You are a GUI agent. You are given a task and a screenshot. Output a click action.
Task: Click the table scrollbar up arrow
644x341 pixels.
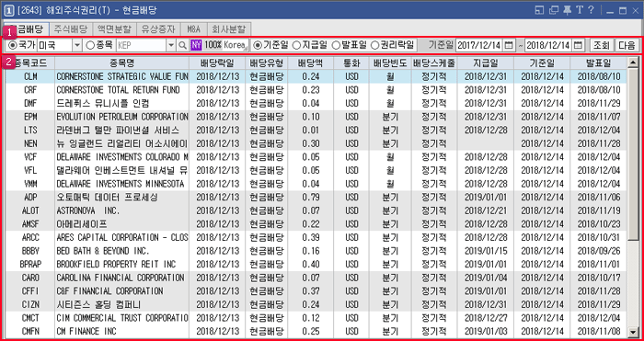633,63
